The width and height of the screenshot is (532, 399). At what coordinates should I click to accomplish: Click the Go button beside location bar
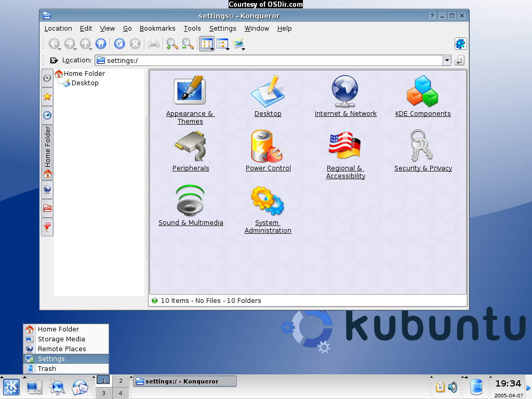point(459,60)
